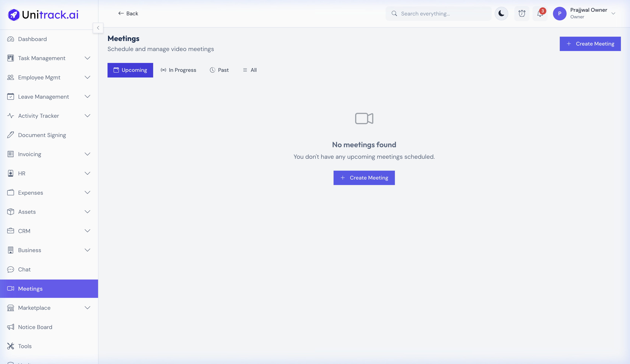Show the All meetings tab
This screenshot has height=364, width=630.
pos(250,70)
